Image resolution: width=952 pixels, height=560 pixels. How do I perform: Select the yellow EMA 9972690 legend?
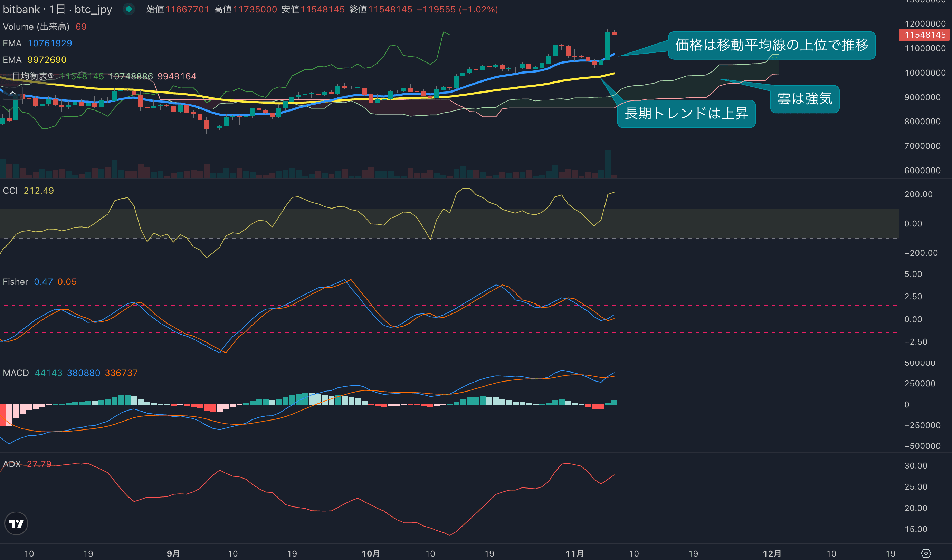[x=35, y=60]
